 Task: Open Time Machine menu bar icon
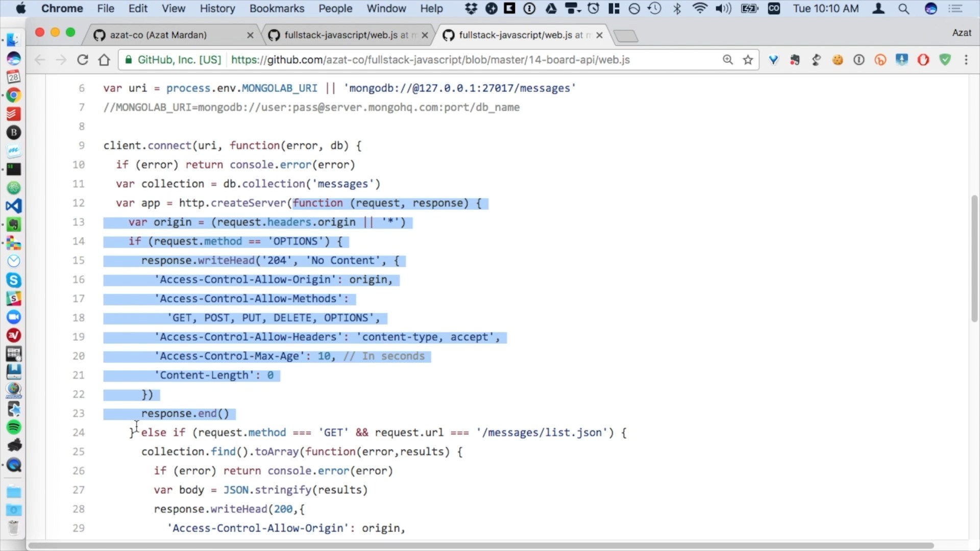click(x=654, y=9)
